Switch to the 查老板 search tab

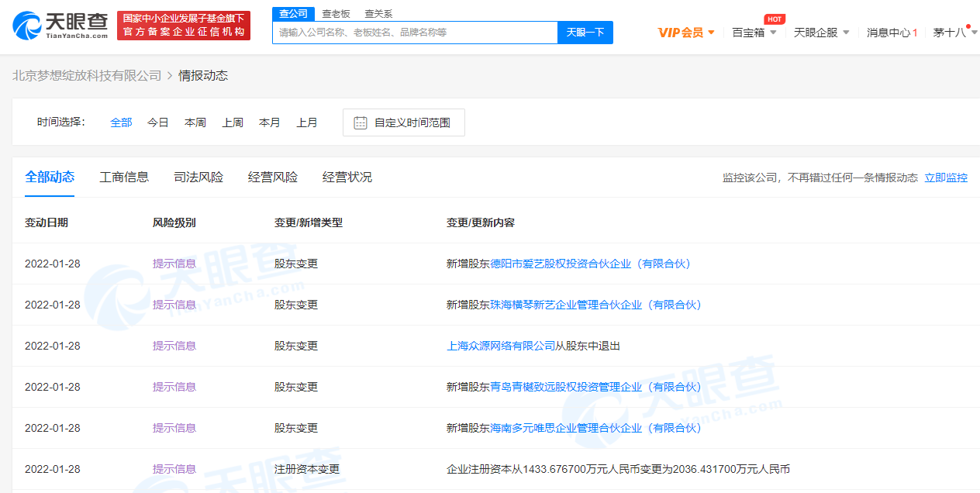pos(336,14)
